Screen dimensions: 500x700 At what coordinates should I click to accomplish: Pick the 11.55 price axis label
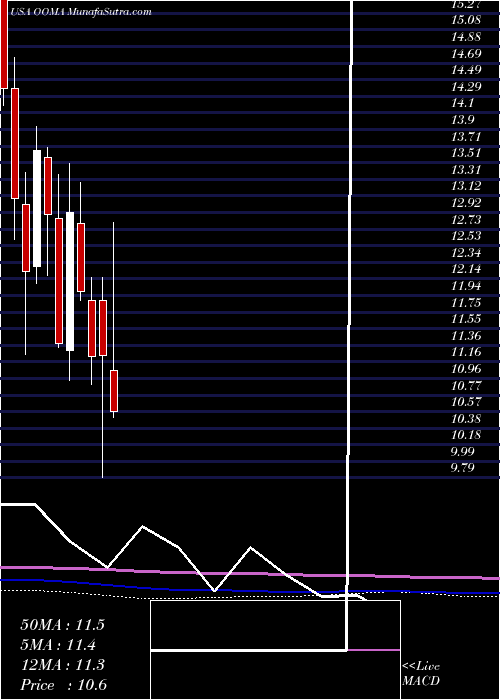(466, 319)
